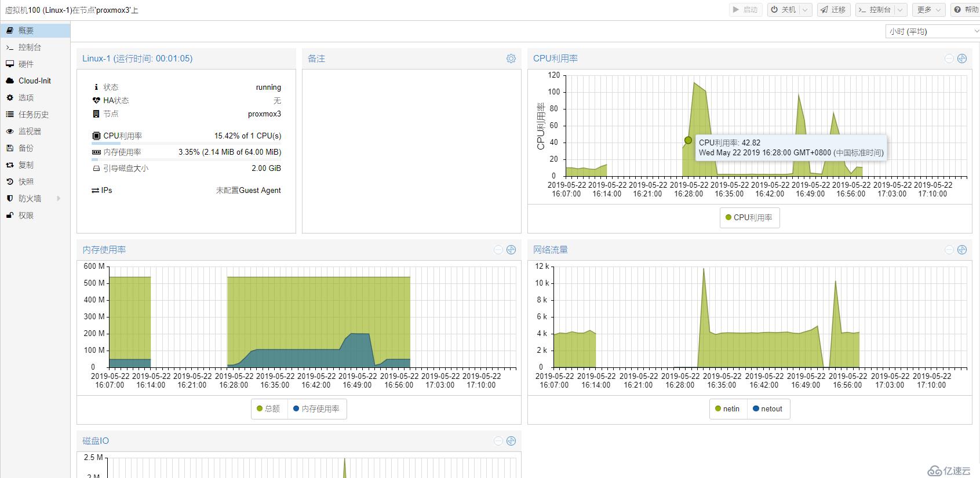
Task: Click the zoom icon on 网络流量 chart
Action: click(962, 250)
